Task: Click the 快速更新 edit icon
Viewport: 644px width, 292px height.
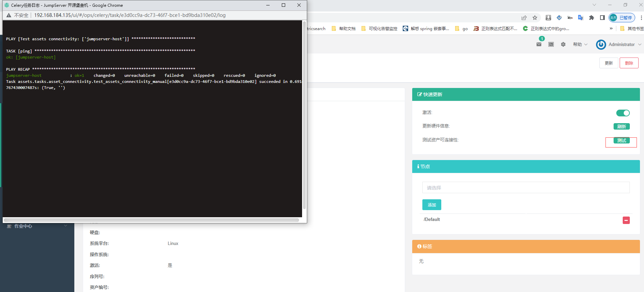Action: click(x=420, y=94)
